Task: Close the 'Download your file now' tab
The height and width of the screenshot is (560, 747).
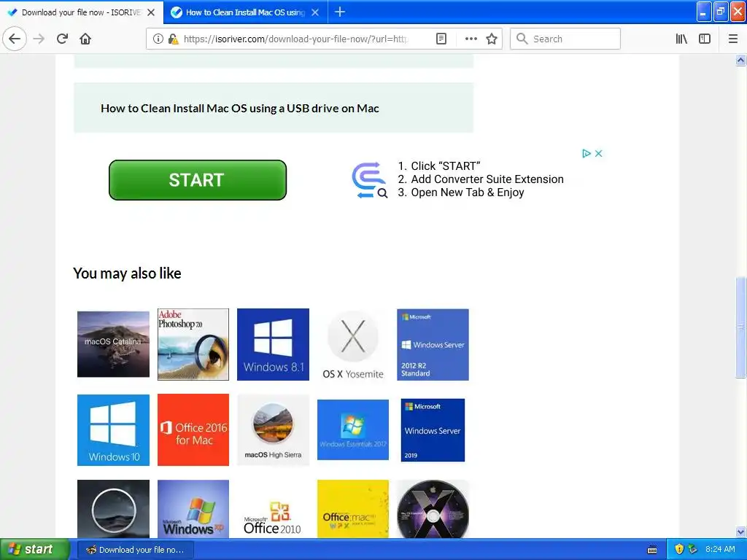Action: 151,12
